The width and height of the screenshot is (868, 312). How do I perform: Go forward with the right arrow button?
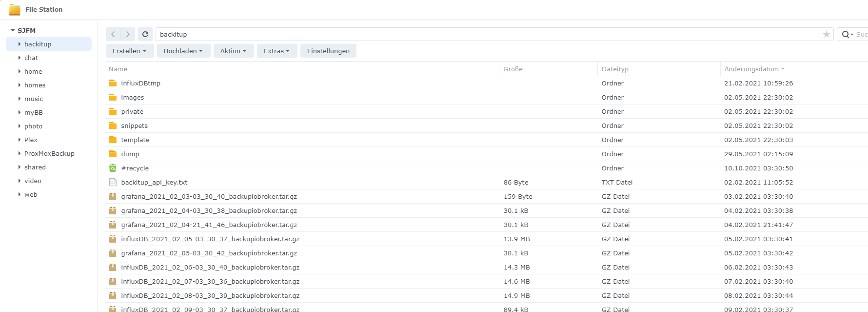(x=128, y=34)
